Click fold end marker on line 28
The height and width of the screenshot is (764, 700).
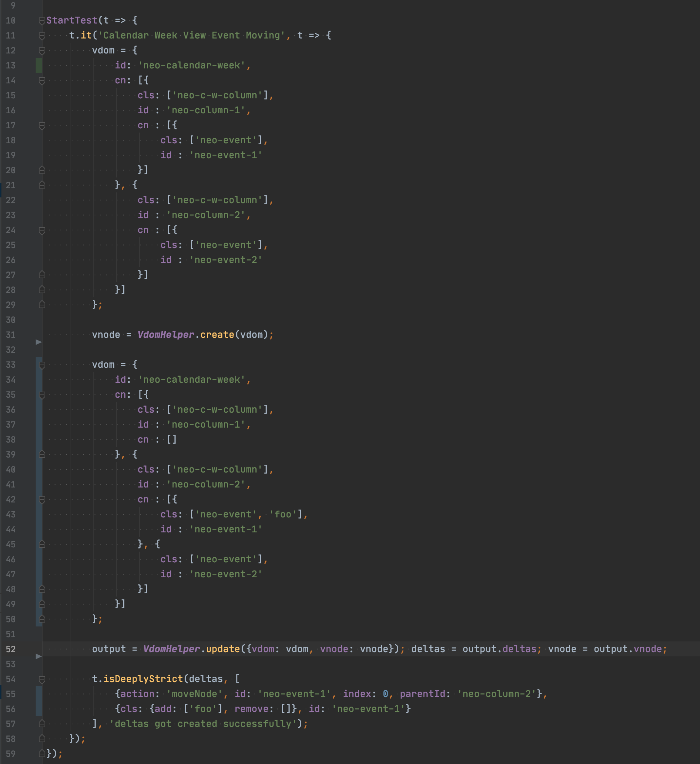[42, 290]
